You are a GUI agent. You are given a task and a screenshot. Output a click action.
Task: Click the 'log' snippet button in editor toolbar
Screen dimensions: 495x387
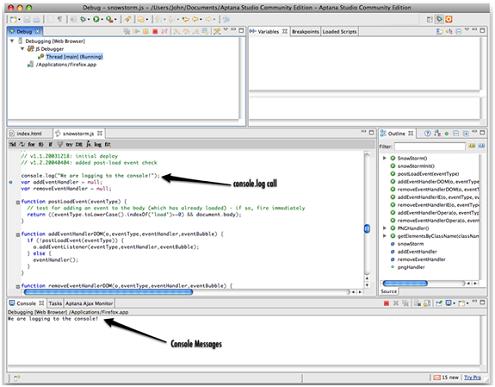point(98,144)
